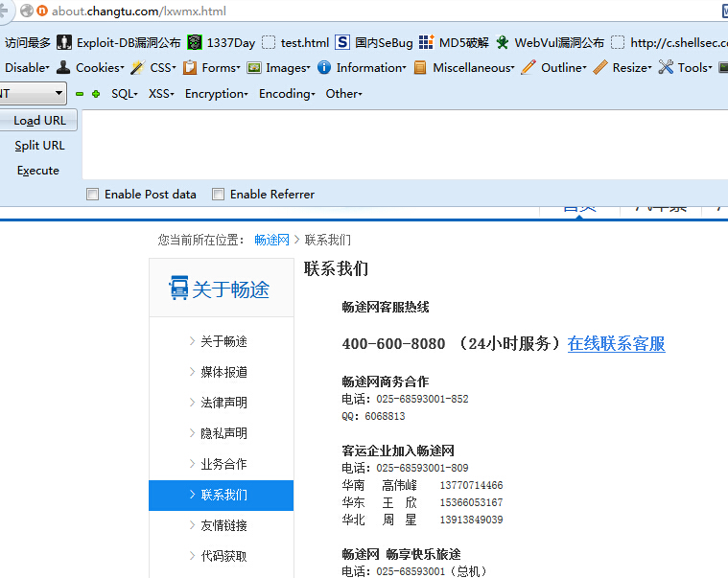Open the 隐私声明 sidebar item
Viewport: 728px width, 578px height.
click(x=221, y=433)
